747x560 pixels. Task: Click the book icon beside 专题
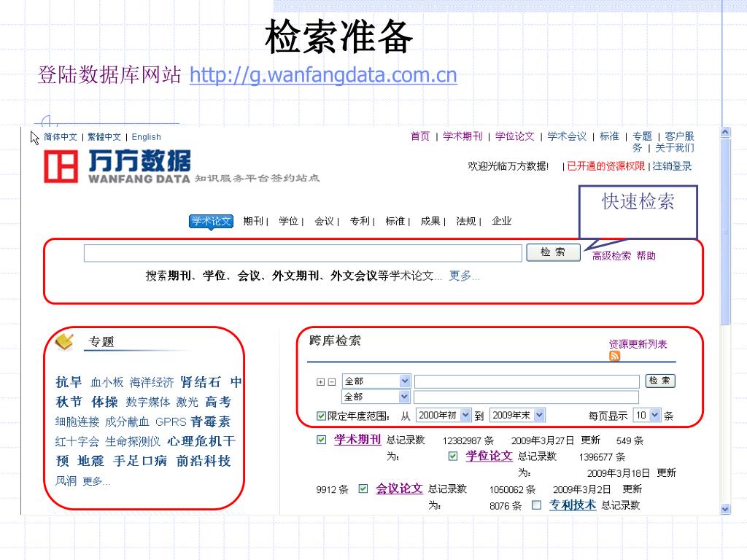point(64,341)
